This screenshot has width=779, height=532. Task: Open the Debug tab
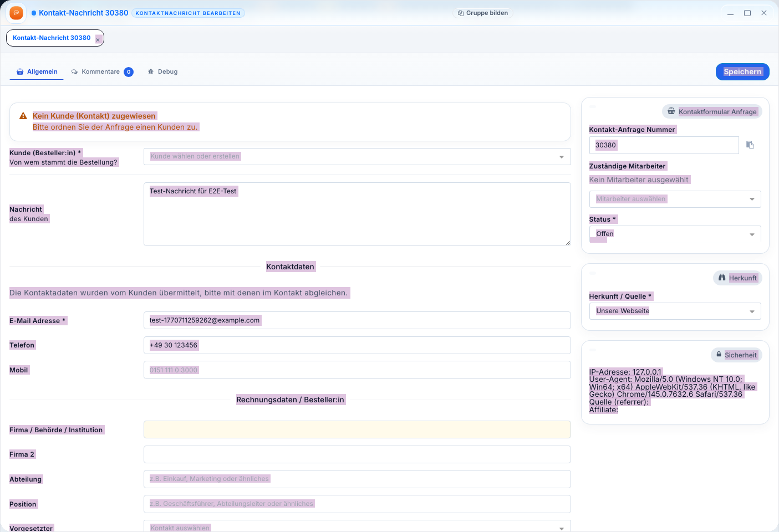pyautogui.click(x=163, y=71)
